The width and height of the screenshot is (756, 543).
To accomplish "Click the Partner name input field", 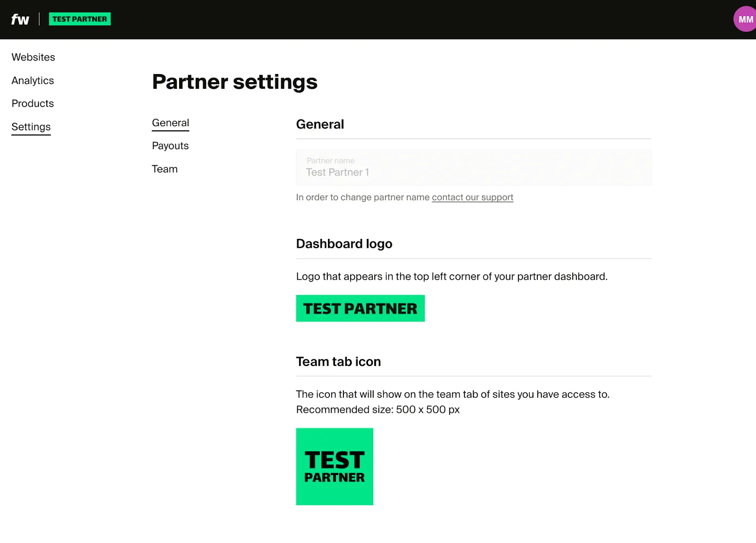I will point(473,168).
